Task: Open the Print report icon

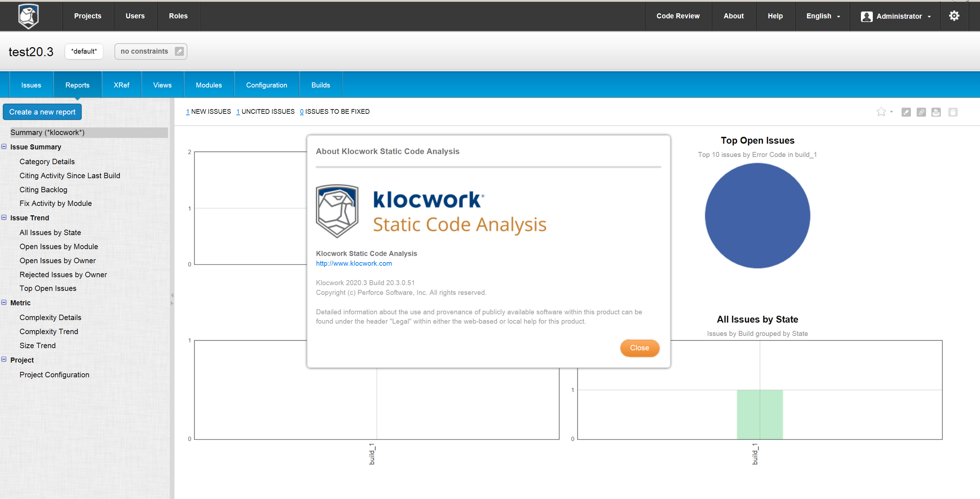Action: point(936,112)
